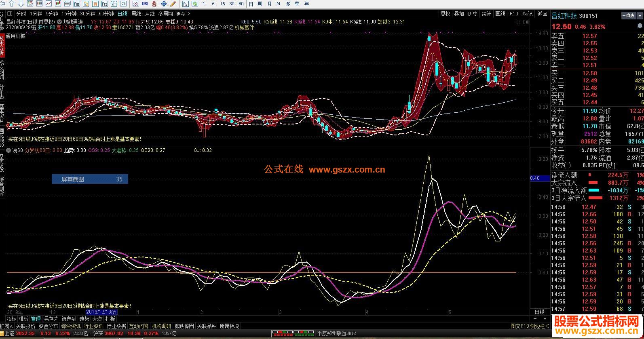This screenshot has width=644, height=339.
Task: Click the indicator wave chart icon
Action: (135, 4)
